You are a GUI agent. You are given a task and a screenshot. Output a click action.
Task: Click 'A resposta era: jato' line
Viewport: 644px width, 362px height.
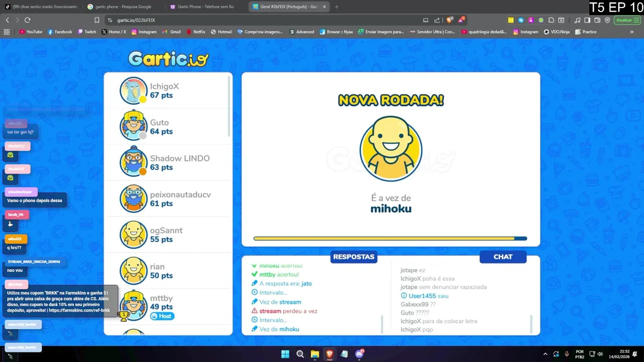(285, 284)
